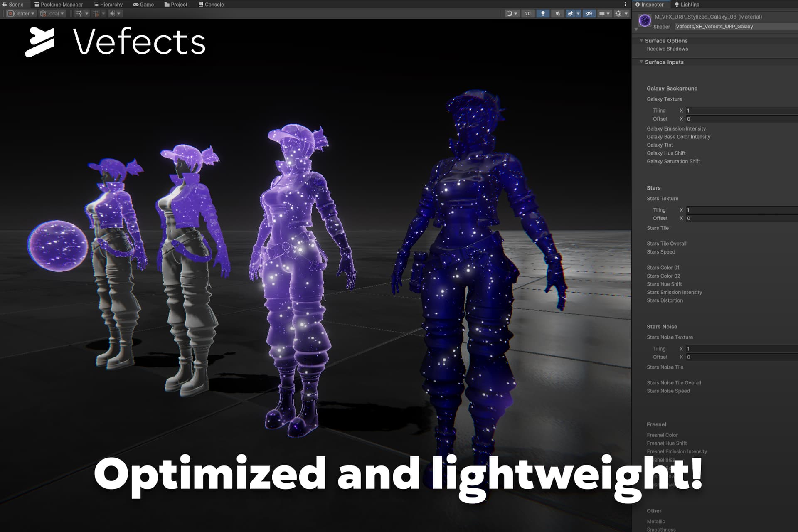Image resolution: width=798 pixels, height=532 pixels.
Task: Click the Stars Tile label
Action: pyautogui.click(x=658, y=228)
